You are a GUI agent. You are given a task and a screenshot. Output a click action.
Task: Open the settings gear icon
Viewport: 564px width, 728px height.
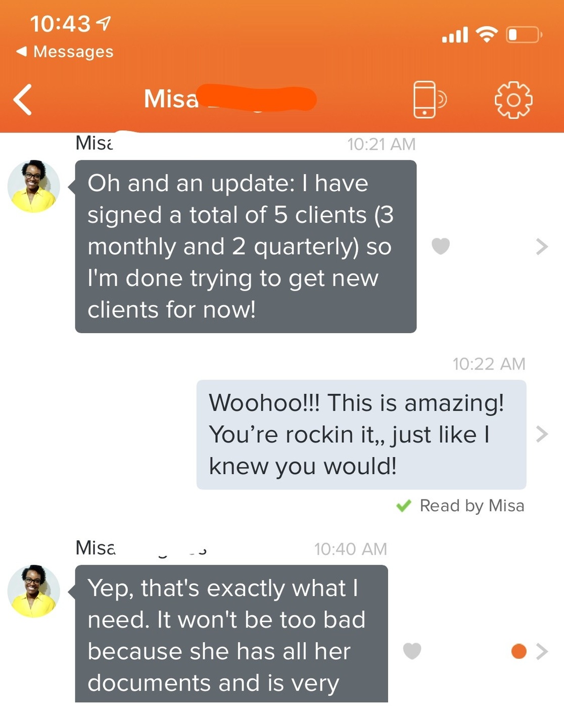click(513, 100)
